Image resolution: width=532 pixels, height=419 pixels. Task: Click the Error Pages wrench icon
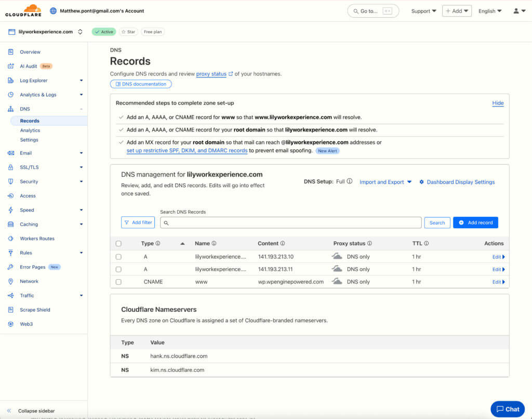click(x=11, y=267)
